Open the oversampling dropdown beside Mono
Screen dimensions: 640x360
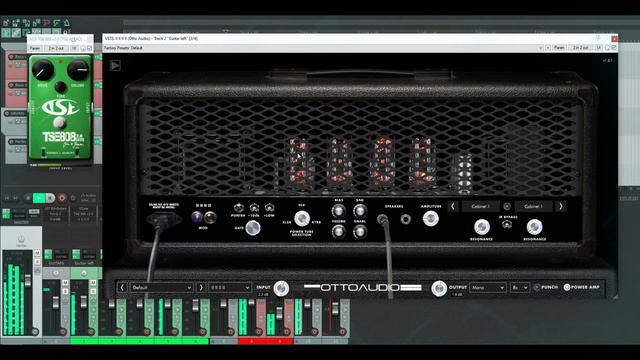520,287
